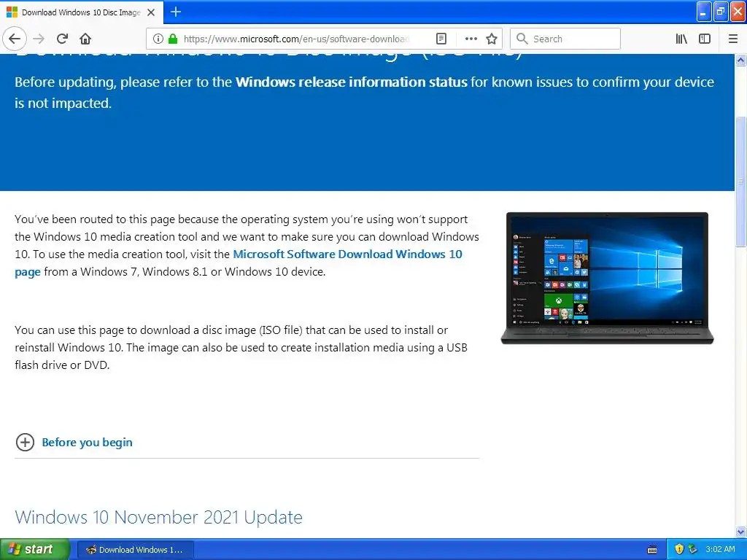This screenshot has width=747, height=560.
Task: Click the forward navigation arrow
Action: coord(39,39)
